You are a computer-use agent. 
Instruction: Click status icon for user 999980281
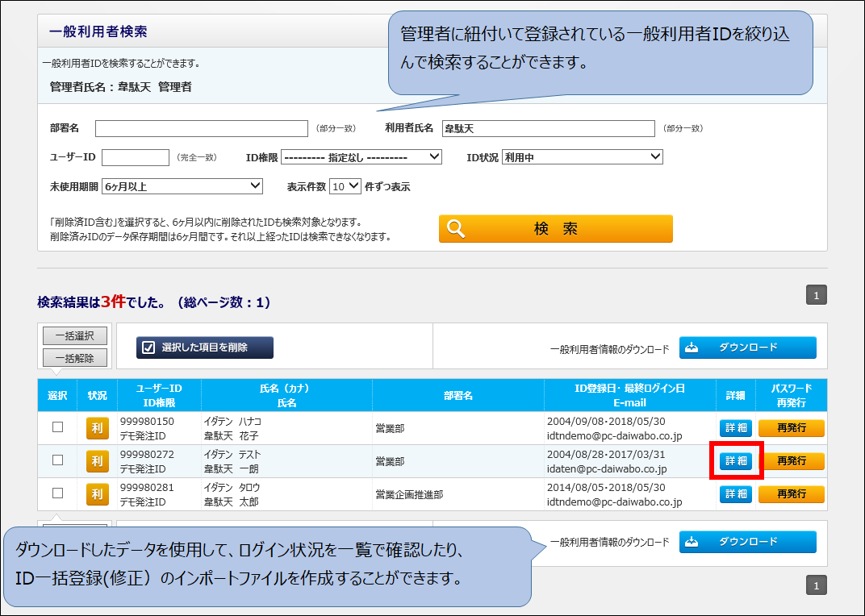tap(97, 494)
